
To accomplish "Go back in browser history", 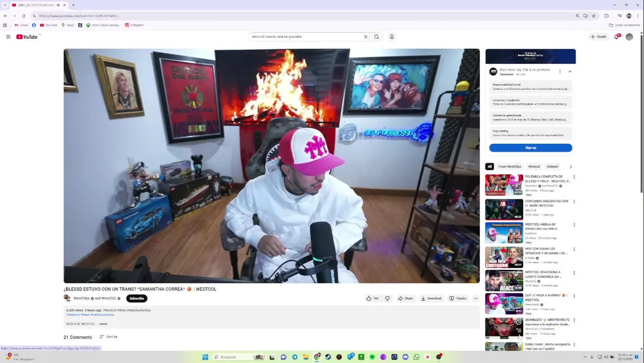I will (6, 16).
